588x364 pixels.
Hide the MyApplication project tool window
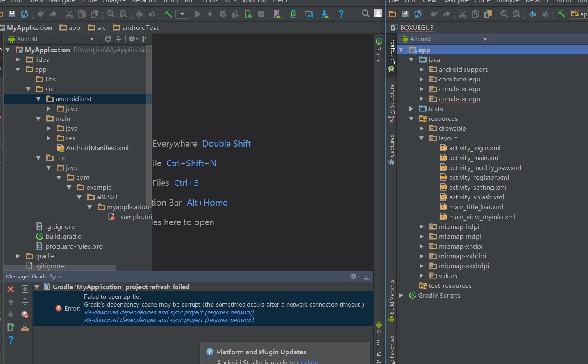tap(145, 39)
